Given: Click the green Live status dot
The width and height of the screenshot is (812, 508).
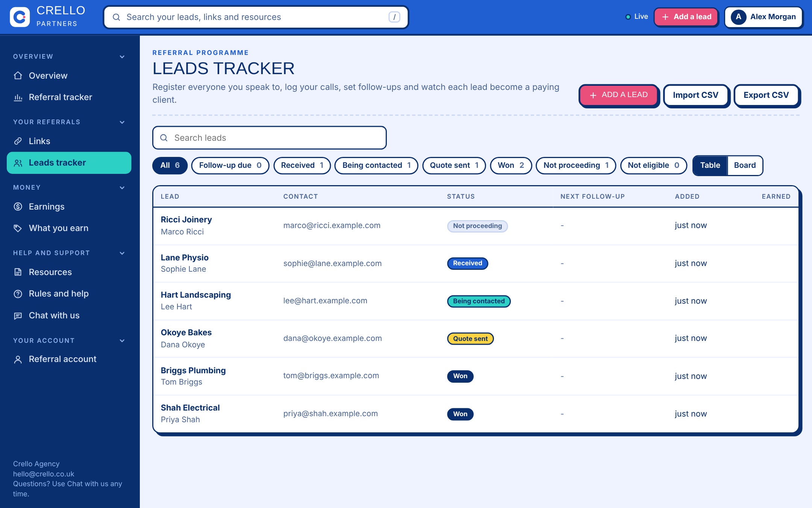Looking at the screenshot, I should pyautogui.click(x=628, y=17).
